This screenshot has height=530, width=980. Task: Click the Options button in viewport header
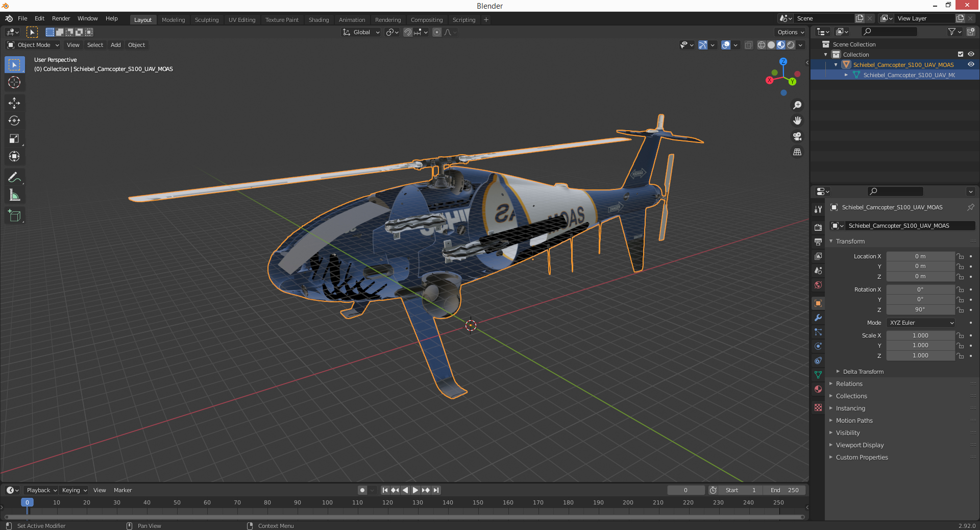pyautogui.click(x=791, y=32)
